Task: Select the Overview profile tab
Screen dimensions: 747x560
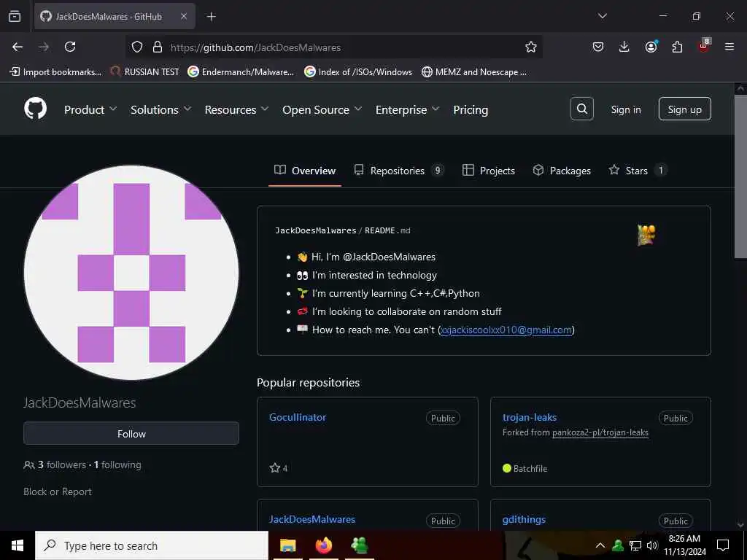Action: 305,171
